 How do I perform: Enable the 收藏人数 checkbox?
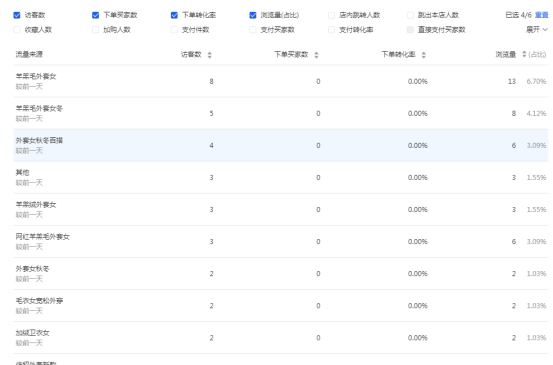[17, 30]
